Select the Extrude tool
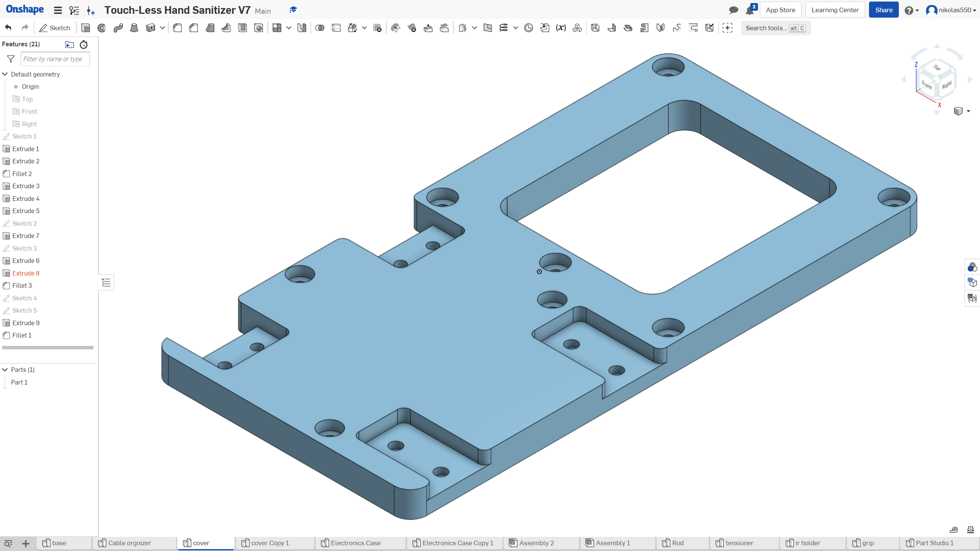980x551 pixels. tap(85, 28)
